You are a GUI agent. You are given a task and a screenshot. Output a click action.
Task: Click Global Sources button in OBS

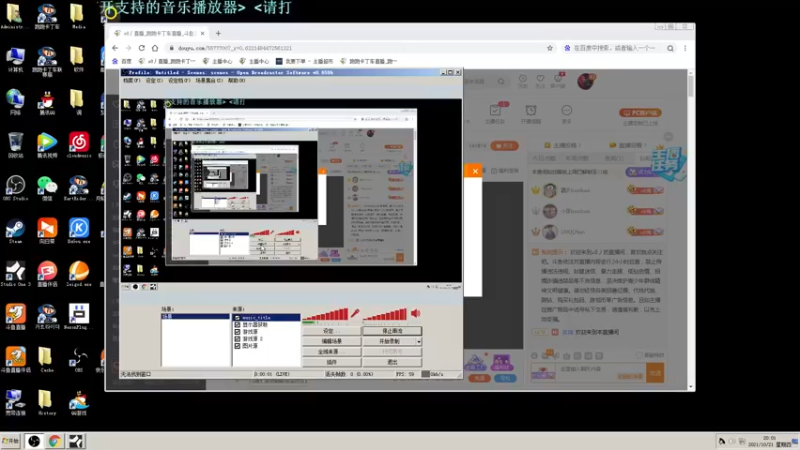(x=331, y=352)
